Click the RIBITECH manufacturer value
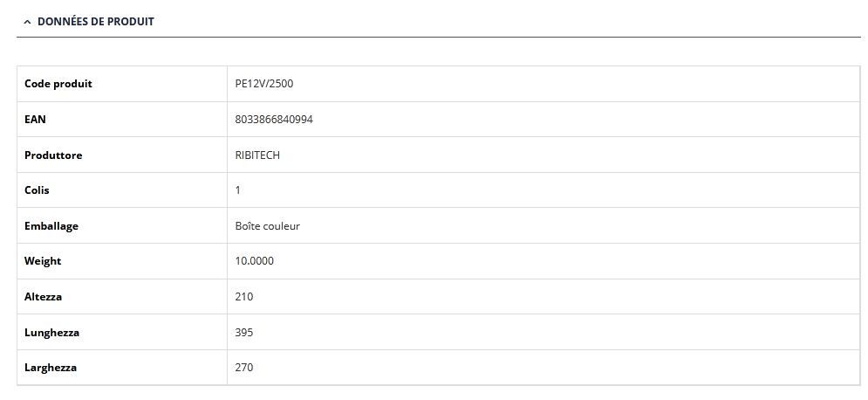Image resolution: width=868 pixels, height=400 pixels. tap(257, 155)
